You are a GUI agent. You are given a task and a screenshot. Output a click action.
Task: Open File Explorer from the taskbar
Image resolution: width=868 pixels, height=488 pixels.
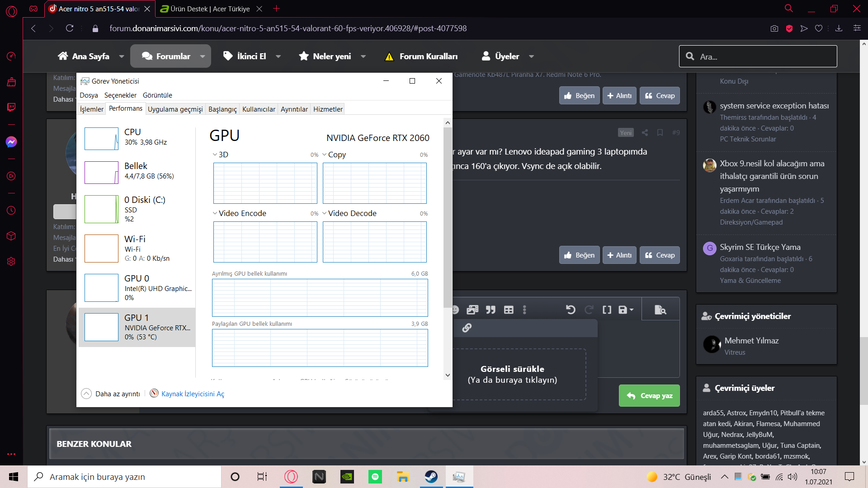pos(403,477)
